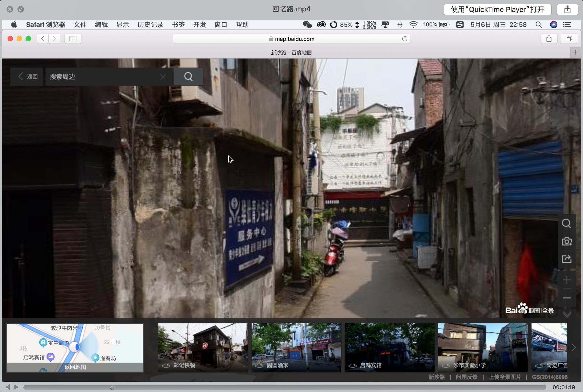Click the Safari back navigation arrow
The width and height of the screenshot is (583, 392).
coord(43,39)
